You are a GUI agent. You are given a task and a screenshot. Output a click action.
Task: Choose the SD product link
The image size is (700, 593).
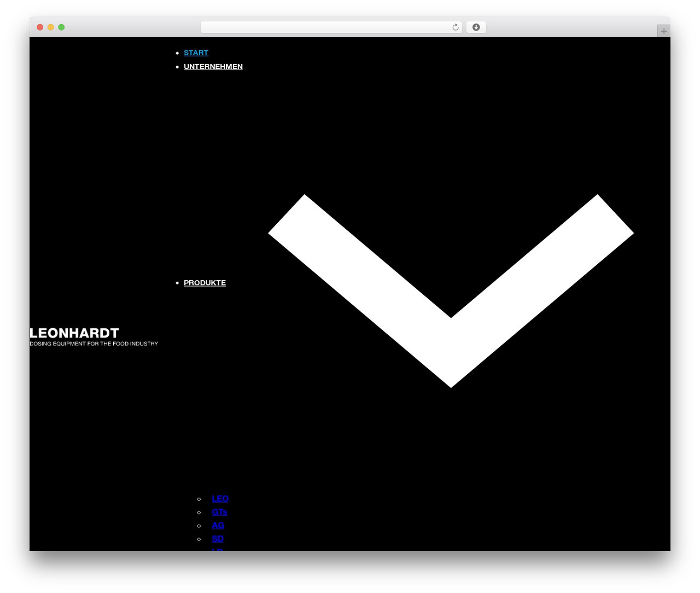(x=218, y=539)
